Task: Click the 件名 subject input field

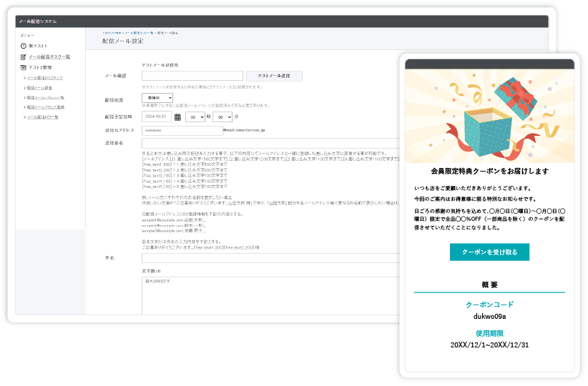Action: [x=272, y=258]
